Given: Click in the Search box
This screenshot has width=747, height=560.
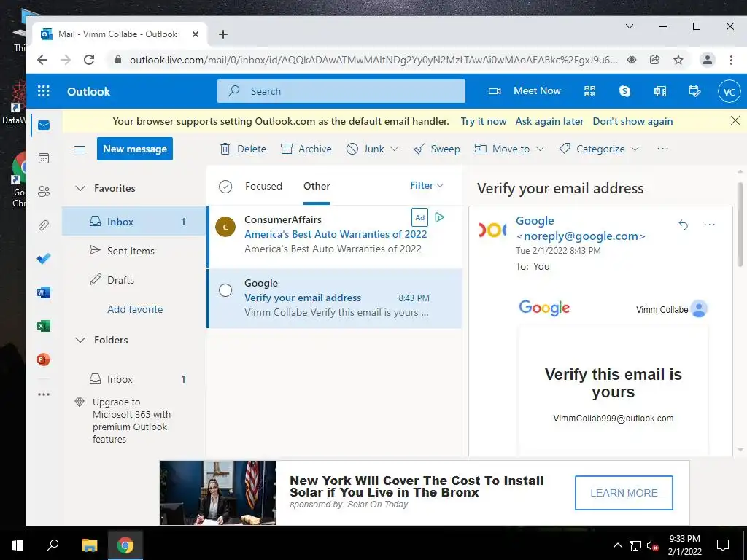Looking at the screenshot, I should (x=341, y=91).
